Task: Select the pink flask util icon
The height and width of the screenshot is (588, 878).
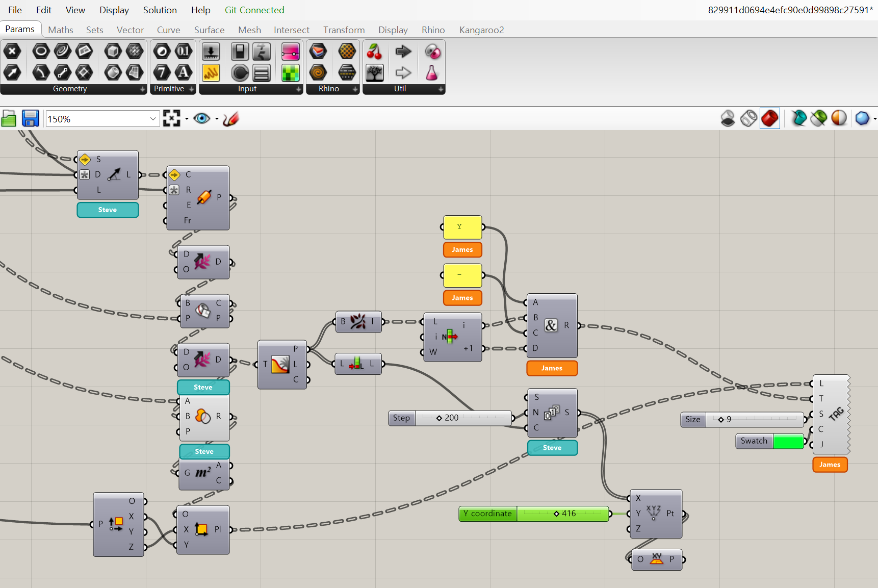Action: click(432, 72)
